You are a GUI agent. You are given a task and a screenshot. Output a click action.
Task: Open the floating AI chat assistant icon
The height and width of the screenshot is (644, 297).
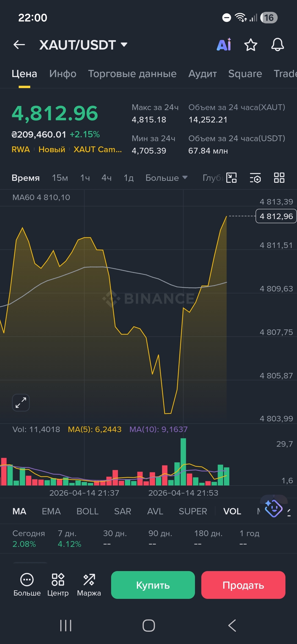(x=274, y=508)
